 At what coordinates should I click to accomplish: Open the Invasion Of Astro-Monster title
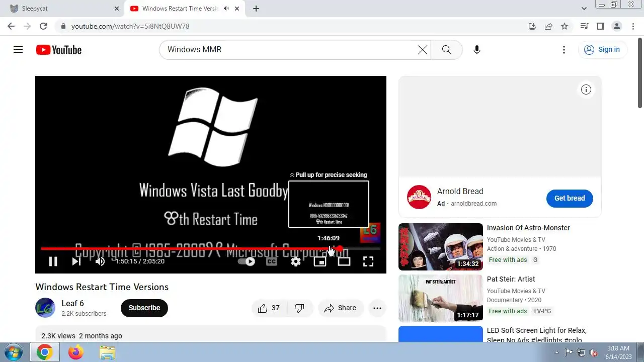tap(528, 228)
